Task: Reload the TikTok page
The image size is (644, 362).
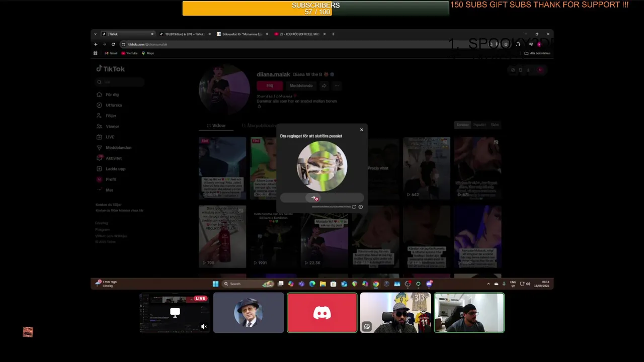Action: pyautogui.click(x=113, y=44)
